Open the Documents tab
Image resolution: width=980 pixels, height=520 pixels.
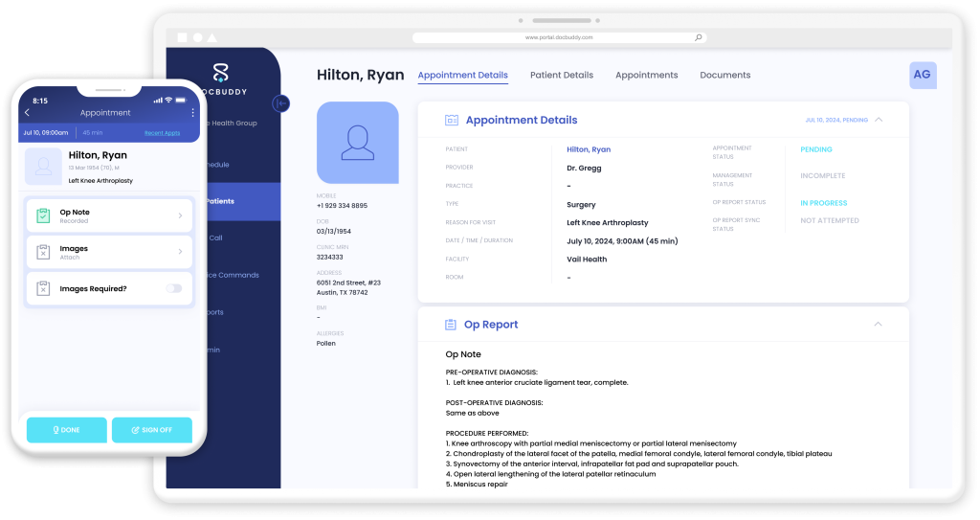click(x=724, y=76)
